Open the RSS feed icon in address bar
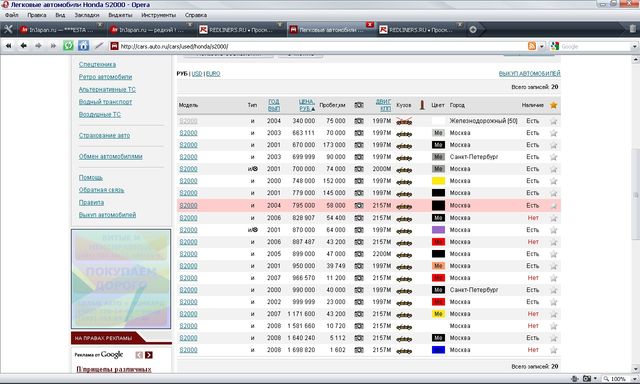 [532, 46]
